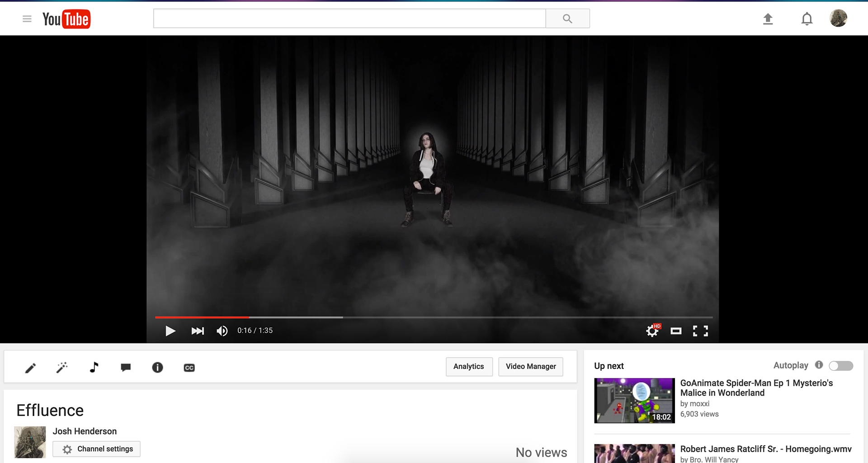Enter full screen mode
The height and width of the screenshot is (463, 868).
[700, 331]
